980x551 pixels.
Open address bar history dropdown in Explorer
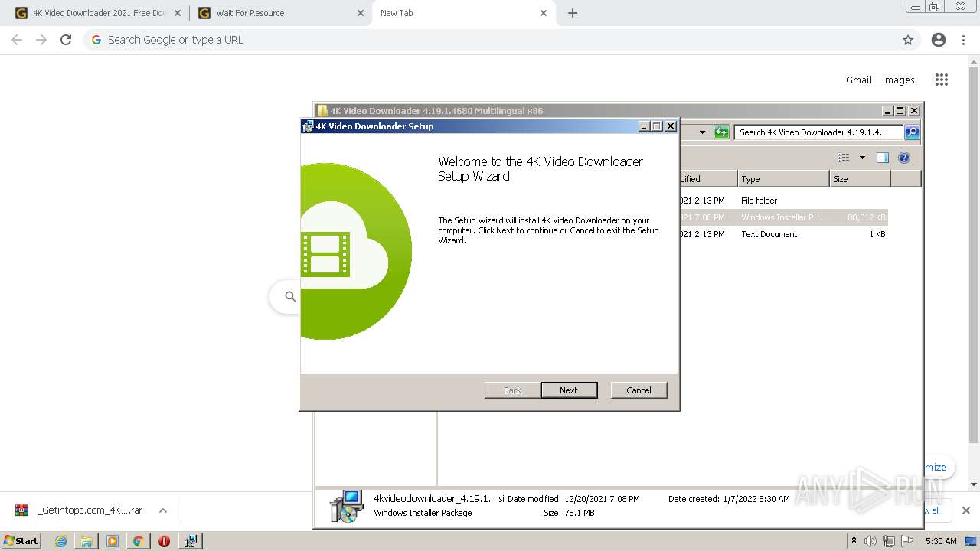(702, 132)
